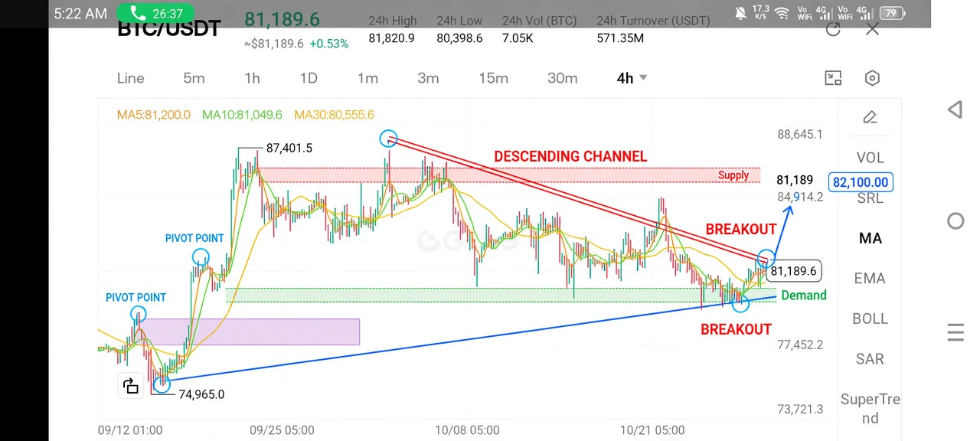980x441 pixels.
Task: Tap the +0.53% change percentage
Action: coord(328,44)
